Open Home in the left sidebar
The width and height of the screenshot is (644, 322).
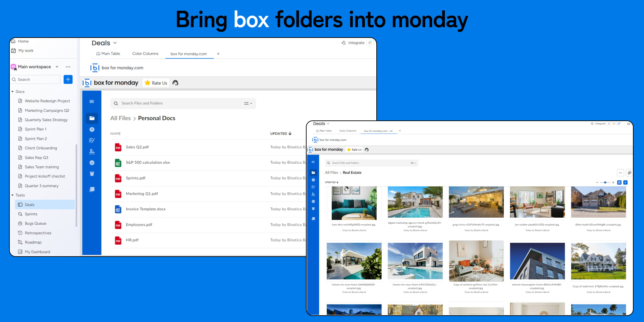coord(20,41)
